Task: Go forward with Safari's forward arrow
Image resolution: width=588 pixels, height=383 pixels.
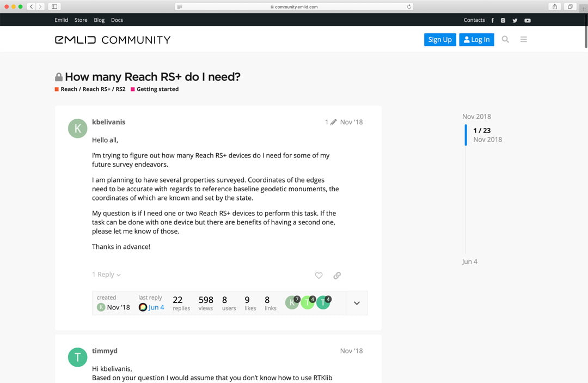Action: (40, 7)
